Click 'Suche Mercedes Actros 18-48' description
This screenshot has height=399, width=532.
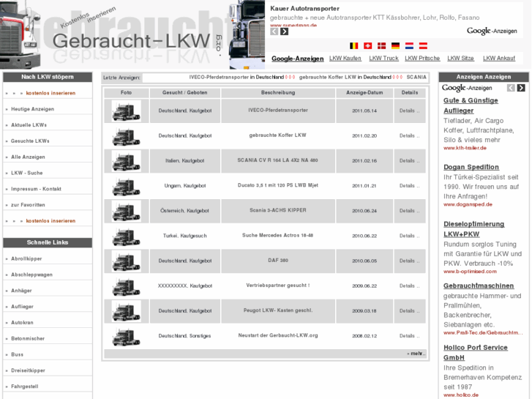tap(277, 235)
